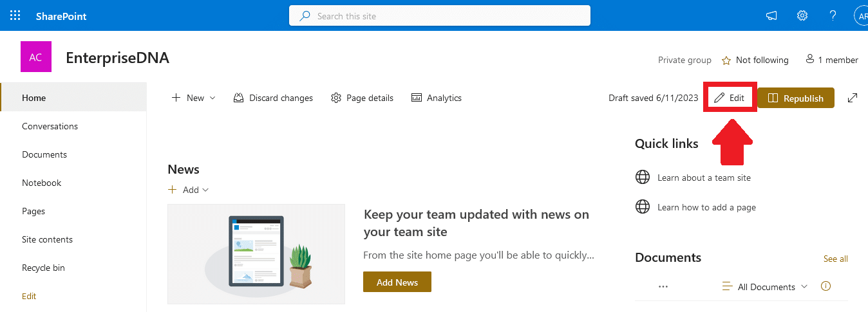Viewport: 868px width, 312px height.
Task: Click the Private group label
Action: point(684,60)
